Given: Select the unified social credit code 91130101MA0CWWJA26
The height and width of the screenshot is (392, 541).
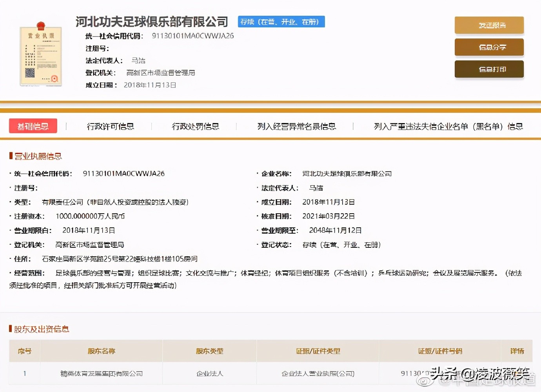Looking at the screenshot, I should click(x=192, y=35).
